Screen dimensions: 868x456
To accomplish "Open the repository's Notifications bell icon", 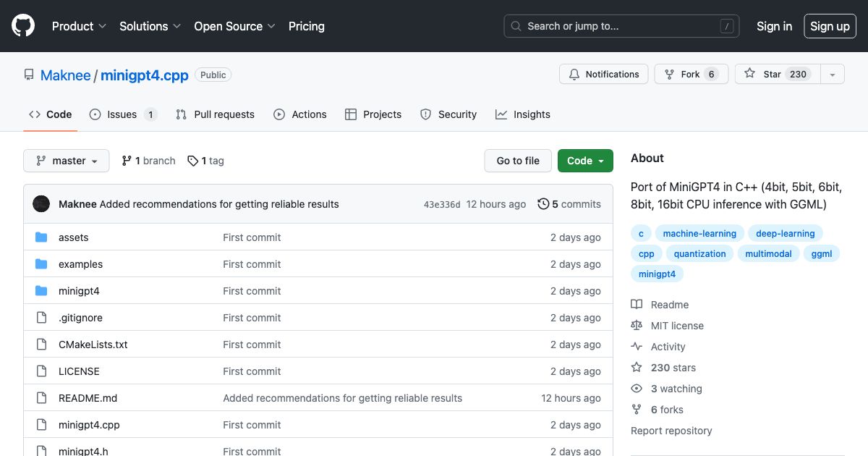I will 575,74.
